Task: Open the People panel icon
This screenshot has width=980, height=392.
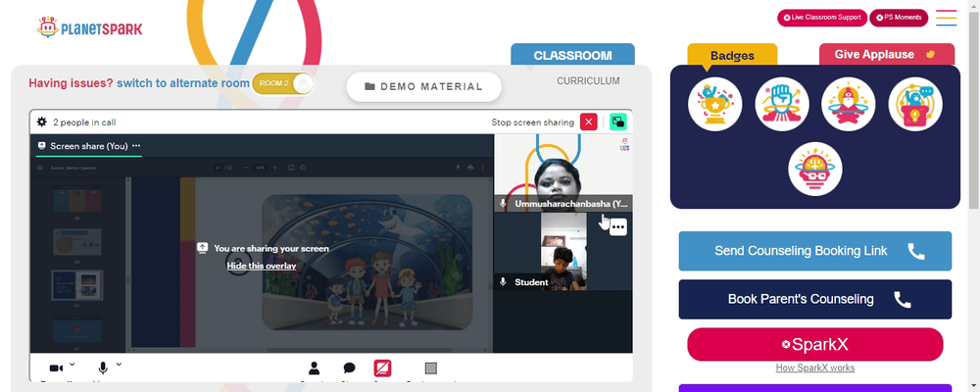Action: pos(315,368)
